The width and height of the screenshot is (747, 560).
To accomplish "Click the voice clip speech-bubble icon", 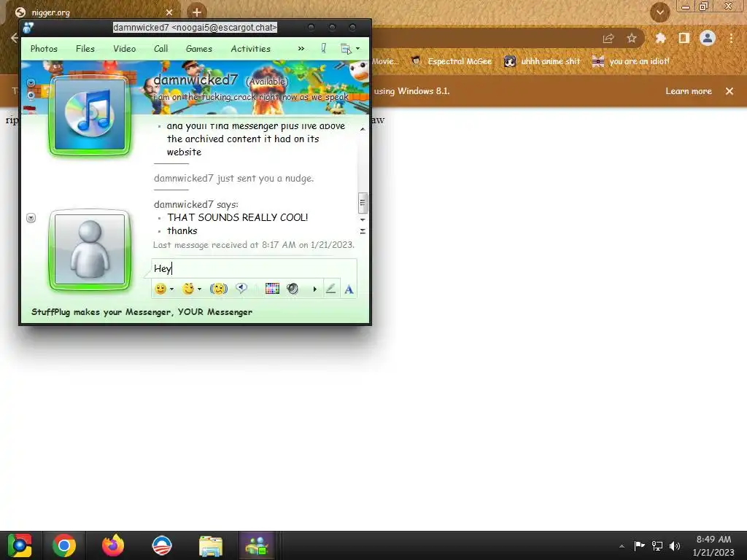I will [x=241, y=288].
